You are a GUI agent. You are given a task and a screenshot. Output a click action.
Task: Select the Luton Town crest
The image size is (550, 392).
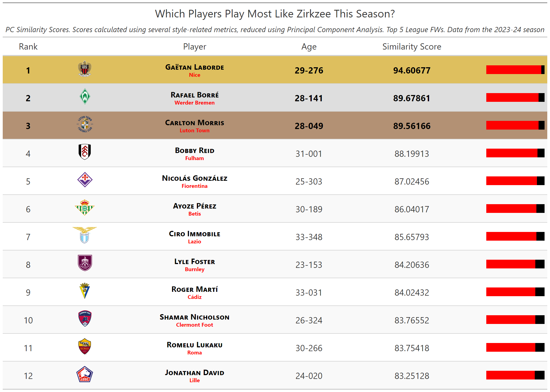coord(85,124)
